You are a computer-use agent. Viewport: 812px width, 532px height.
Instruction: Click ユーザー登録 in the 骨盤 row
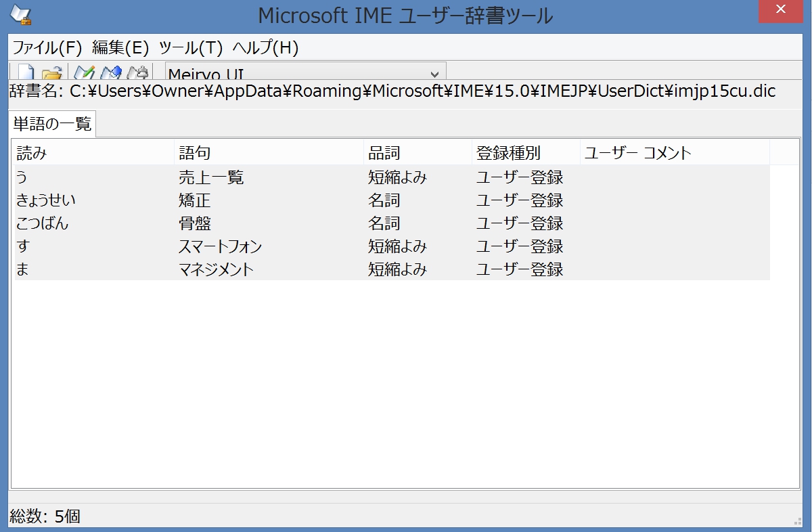tap(520, 223)
